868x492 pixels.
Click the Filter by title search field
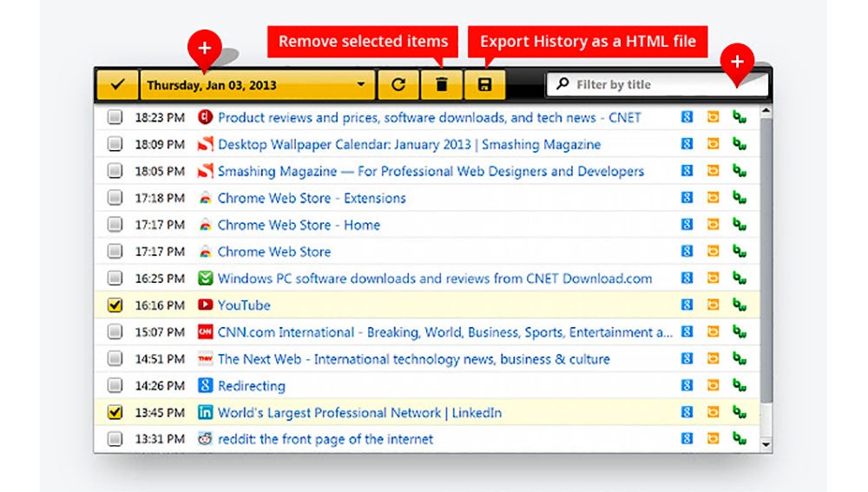tap(656, 85)
